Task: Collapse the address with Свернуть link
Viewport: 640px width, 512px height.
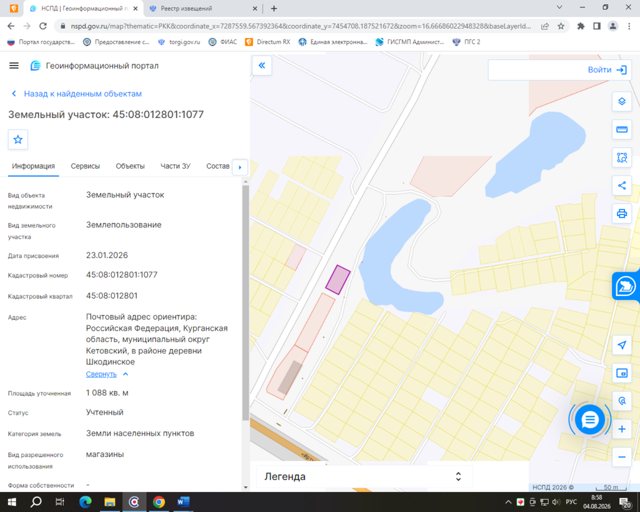Action: [x=101, y=374]
